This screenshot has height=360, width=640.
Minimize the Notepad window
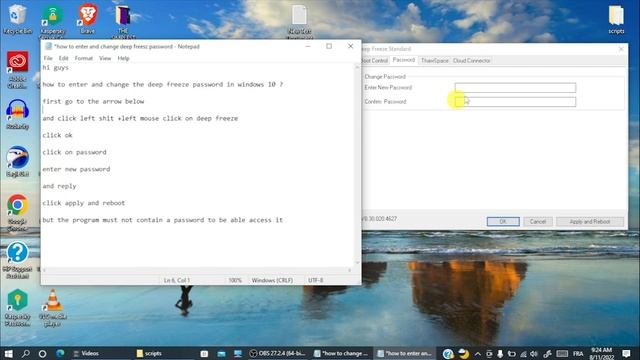click(308, 46)
